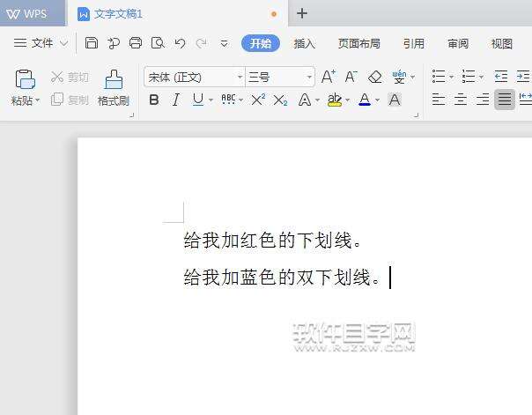Expand the font color dropdown arrow
This screenshot has width=532, height=415.
click(x=377, y=100)
